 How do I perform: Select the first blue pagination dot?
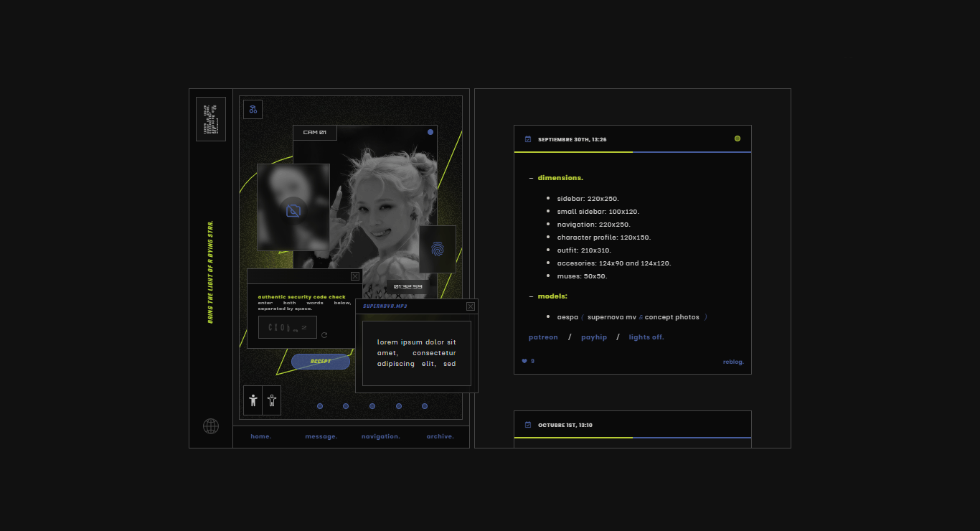(x=320, y=406)
